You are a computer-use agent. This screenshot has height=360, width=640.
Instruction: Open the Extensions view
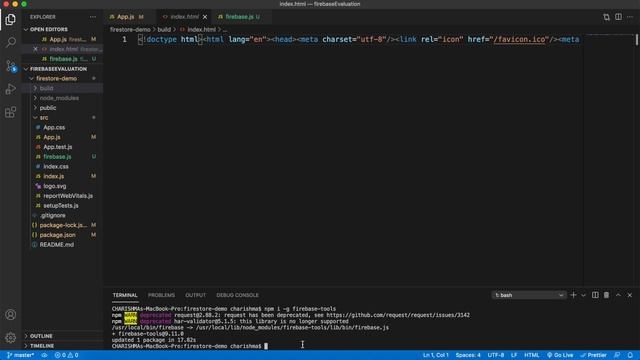click(x=11, y=112)
